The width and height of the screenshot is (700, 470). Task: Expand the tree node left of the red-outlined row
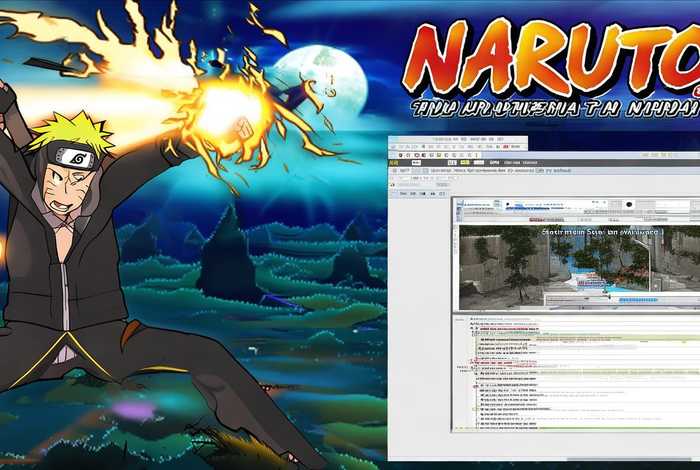click(x=471, y=363)
